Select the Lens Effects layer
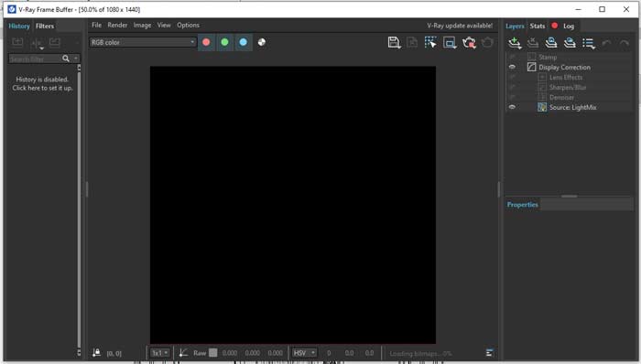 pyautogui.click(x=566, y=77)
